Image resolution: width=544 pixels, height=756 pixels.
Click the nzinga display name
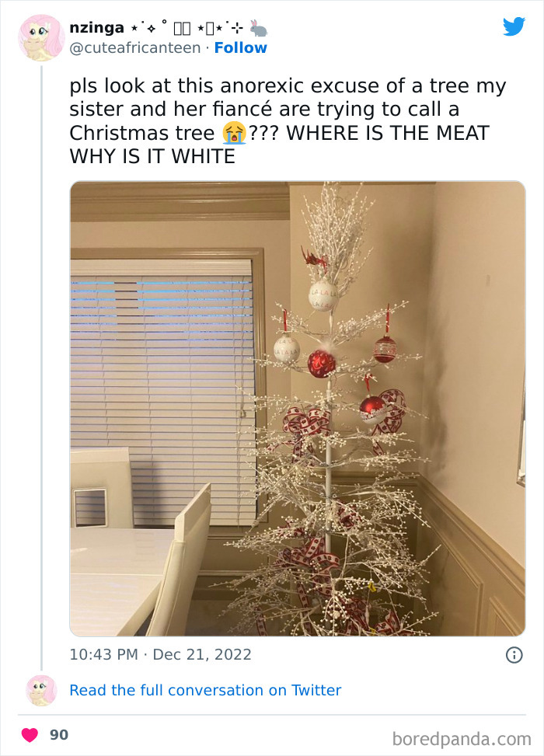pyautogui.click(x=96, y=28)
